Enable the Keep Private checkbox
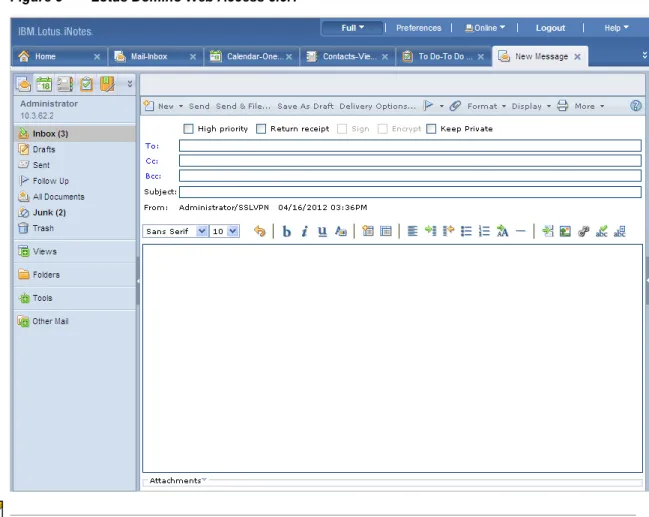Image resolution: width=649 pixels, height=517 pixels. pyautogui.click(x=431, y=129)
